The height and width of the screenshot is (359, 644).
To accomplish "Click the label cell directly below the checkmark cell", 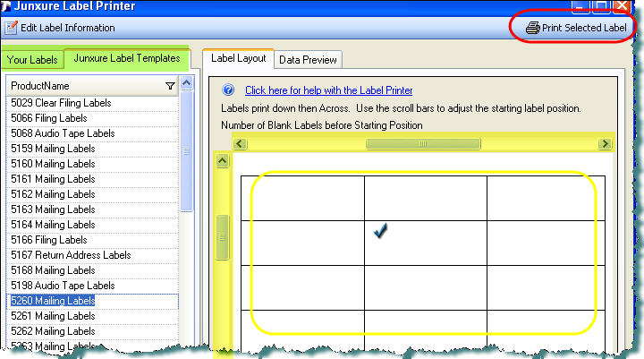I will [426, 287].
